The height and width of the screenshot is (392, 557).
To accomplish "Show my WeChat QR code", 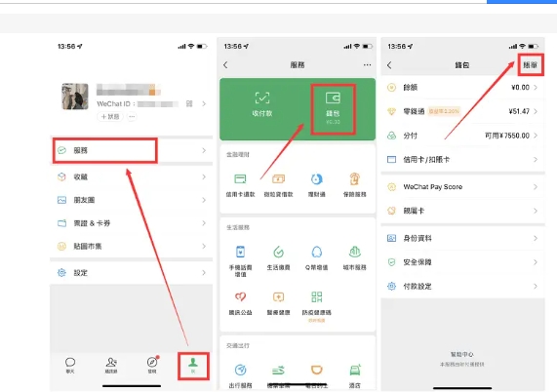I will (189, 103).
